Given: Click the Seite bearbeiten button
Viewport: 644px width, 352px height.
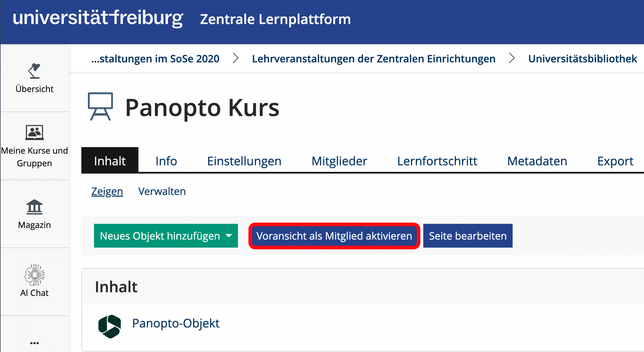Looking at the screenshot, I should [468, 236].
